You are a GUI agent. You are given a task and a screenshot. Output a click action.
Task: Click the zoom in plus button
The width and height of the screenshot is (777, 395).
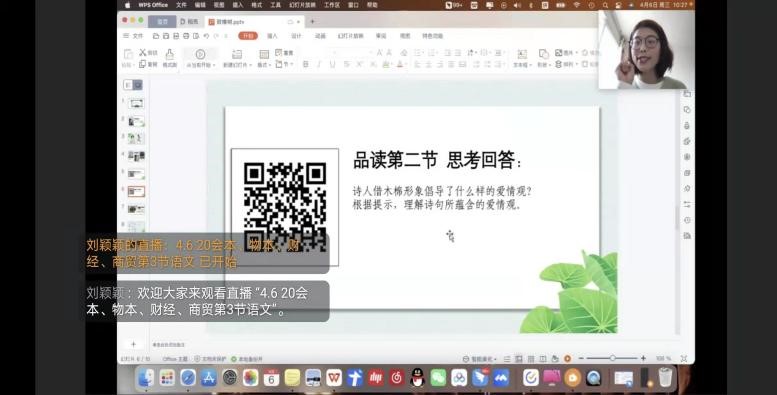pos(643,358)
